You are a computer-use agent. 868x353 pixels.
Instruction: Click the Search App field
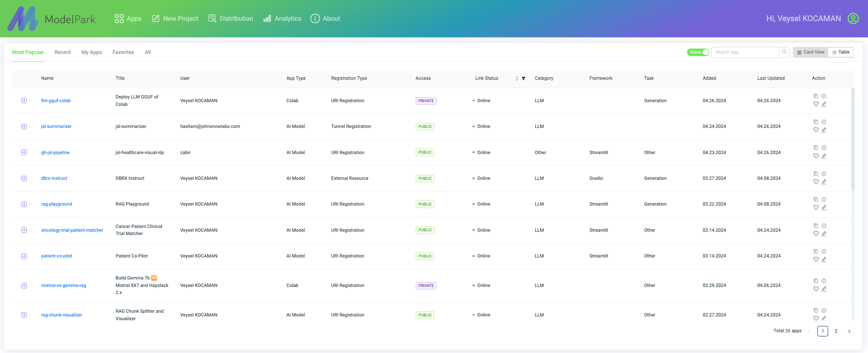coord(745,52)
